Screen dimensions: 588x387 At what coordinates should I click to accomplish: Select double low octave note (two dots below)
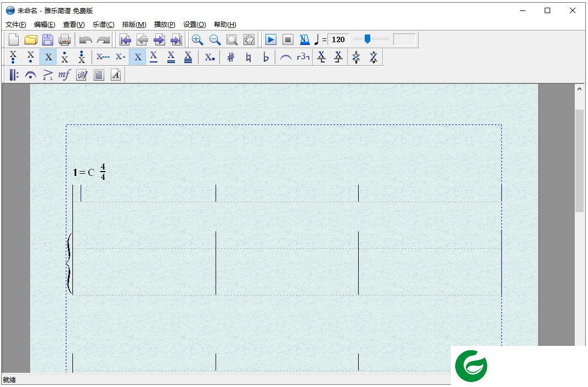click(x=13, y=57)
